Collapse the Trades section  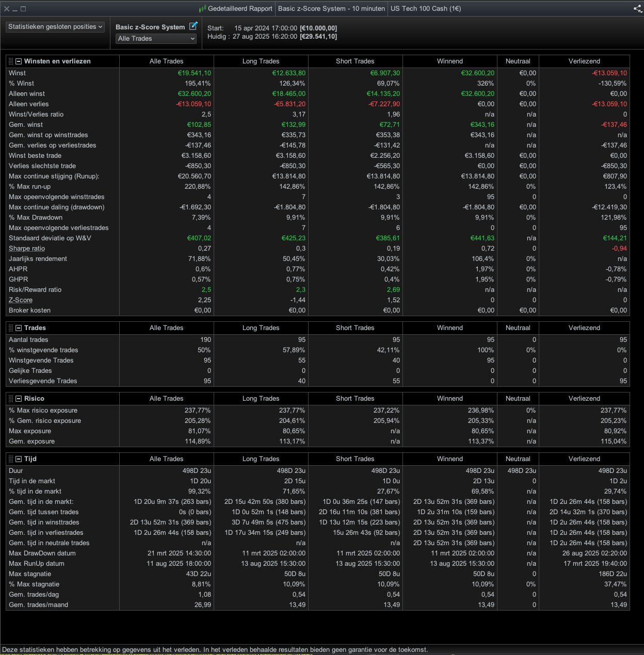point(19,327)
